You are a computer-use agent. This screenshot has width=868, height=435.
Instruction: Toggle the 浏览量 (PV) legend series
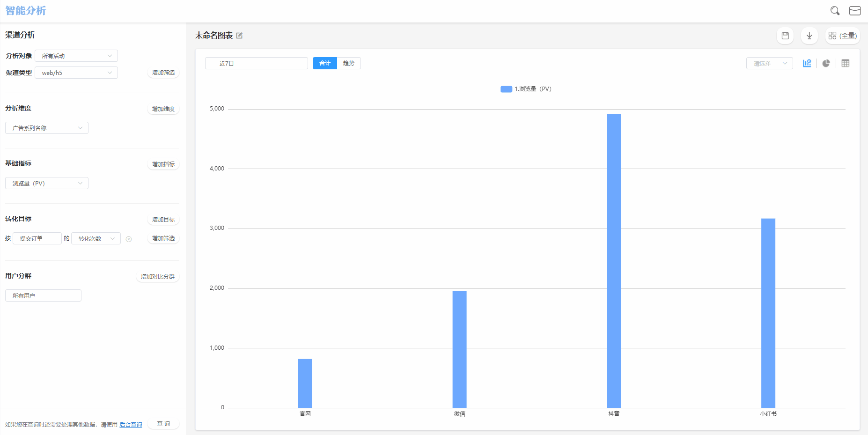[x=526, y=89]
